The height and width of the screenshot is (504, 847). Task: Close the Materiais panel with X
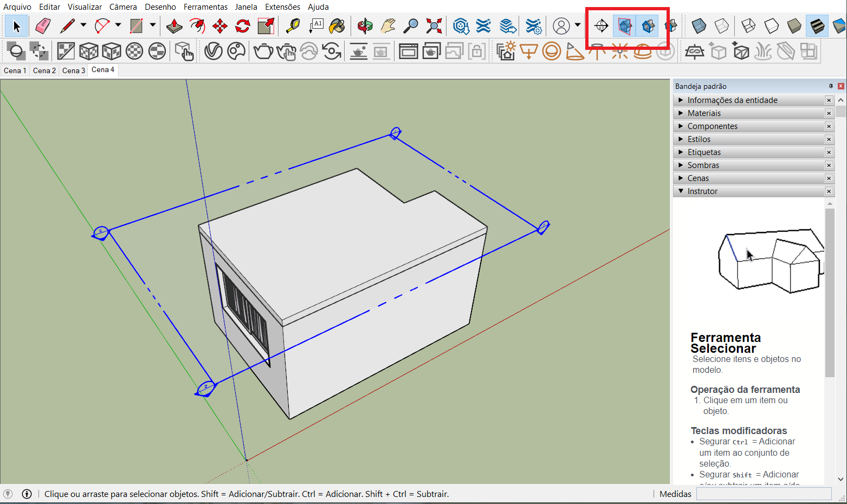click(829, 113)
